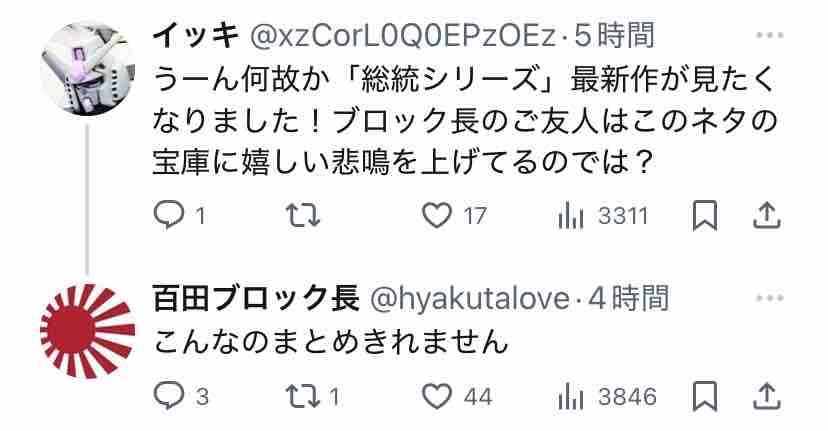Retweet イッキ's post
The width and height of the screenshot is (828, 431).
pyautogui.click(x=303, y=216)
